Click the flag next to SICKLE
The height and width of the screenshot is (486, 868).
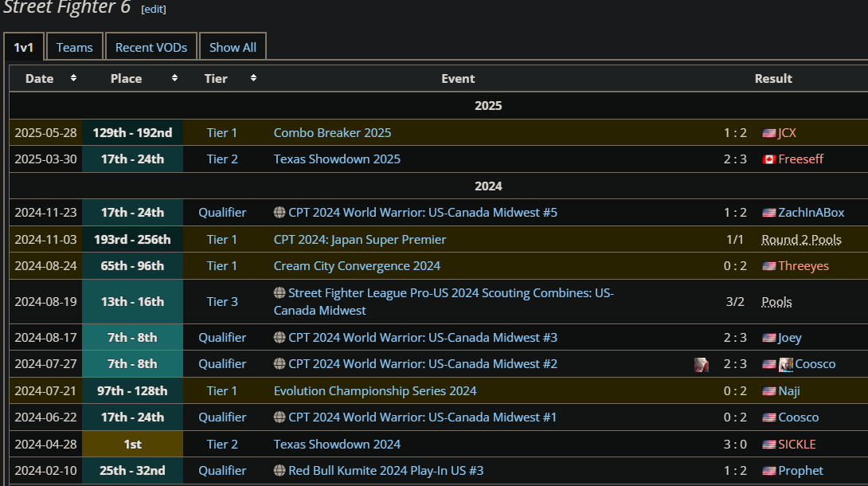point(769,445)
